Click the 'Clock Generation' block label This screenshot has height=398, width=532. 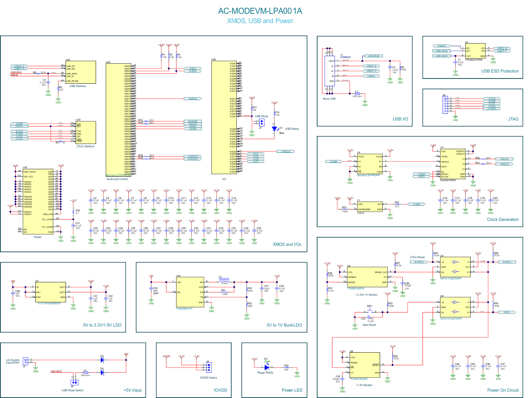click(503, 219)
